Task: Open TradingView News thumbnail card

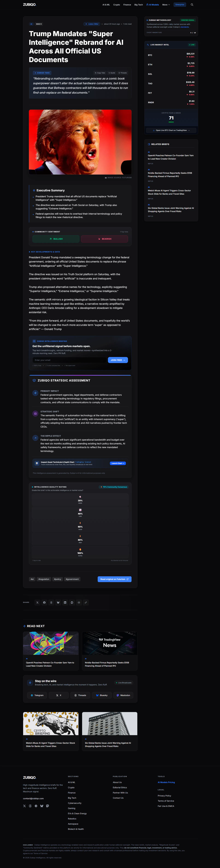Action: (x=110, y=643)
